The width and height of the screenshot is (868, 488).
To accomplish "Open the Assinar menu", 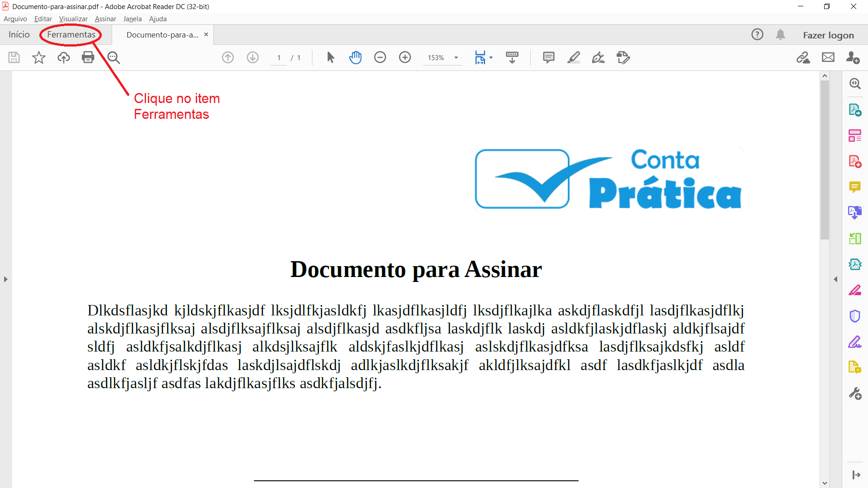I will coord(105,19).
